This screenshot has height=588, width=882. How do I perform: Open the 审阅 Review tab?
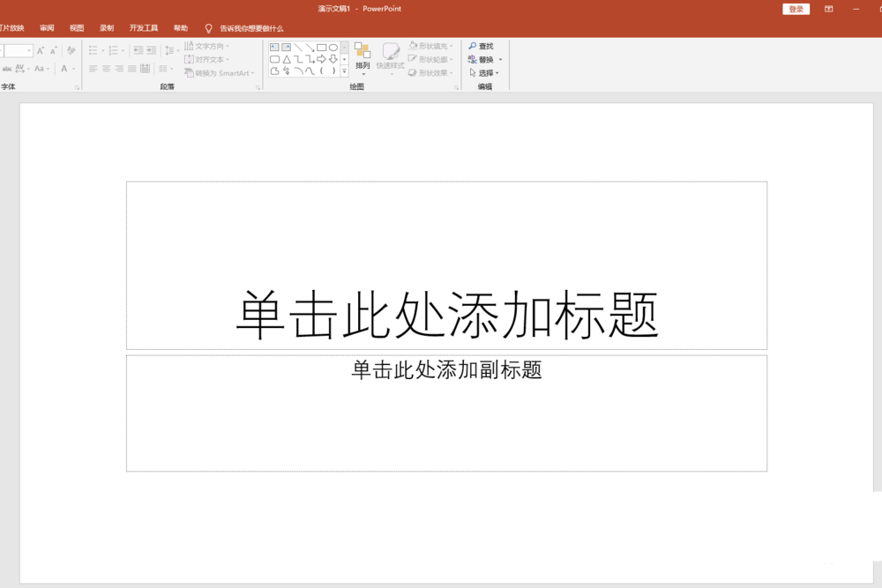[48, 28]
